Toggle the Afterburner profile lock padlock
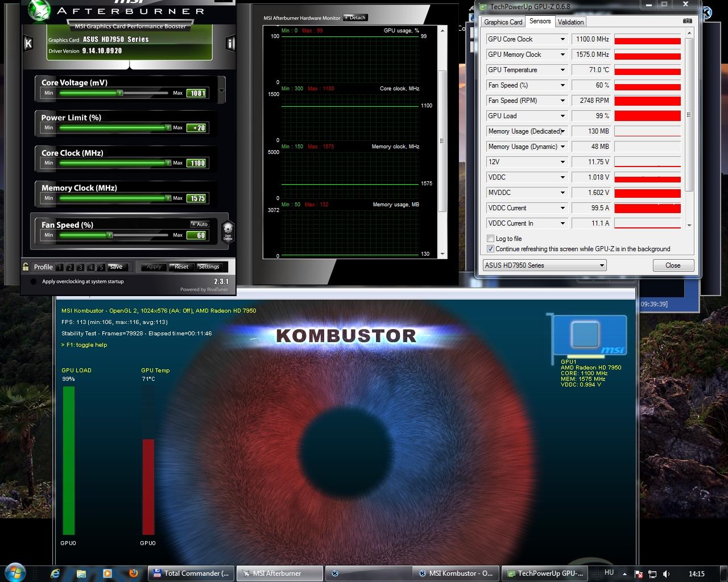Image resolution: width=728 pixels, height=582 pixels. click(26, 267)
